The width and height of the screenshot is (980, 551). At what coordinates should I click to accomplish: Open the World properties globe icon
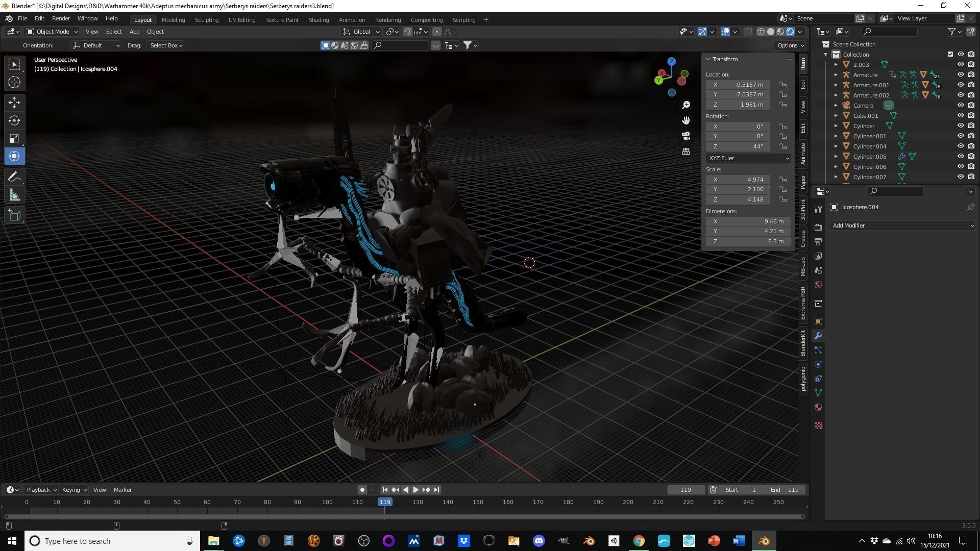pyautogui.click(x=818, y=285)
